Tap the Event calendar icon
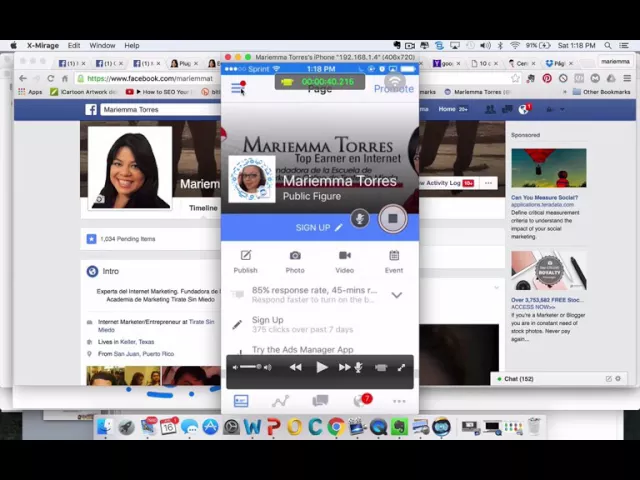 394,262
